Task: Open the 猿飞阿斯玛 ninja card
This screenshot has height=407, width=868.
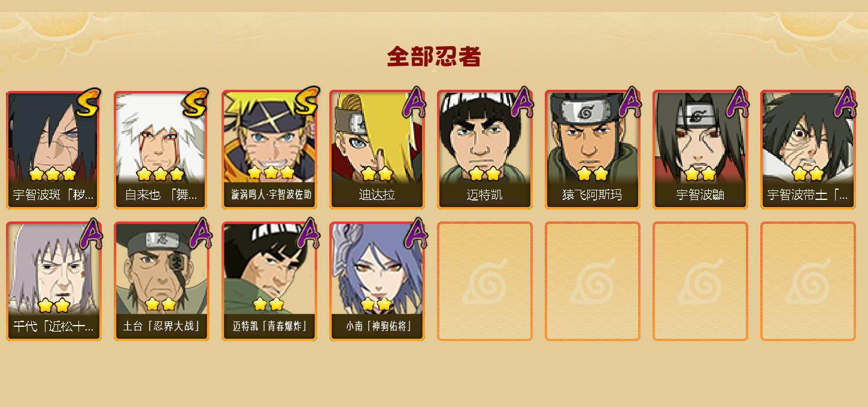Action: tap(593, 150)
